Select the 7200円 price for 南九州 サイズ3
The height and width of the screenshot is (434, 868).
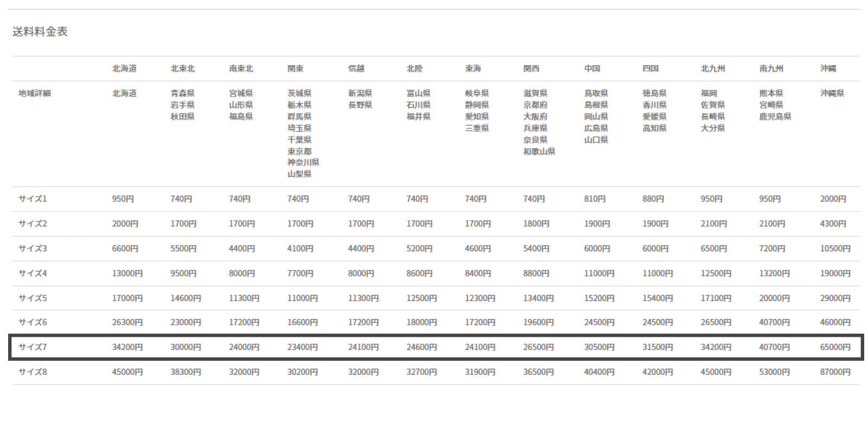772,248
